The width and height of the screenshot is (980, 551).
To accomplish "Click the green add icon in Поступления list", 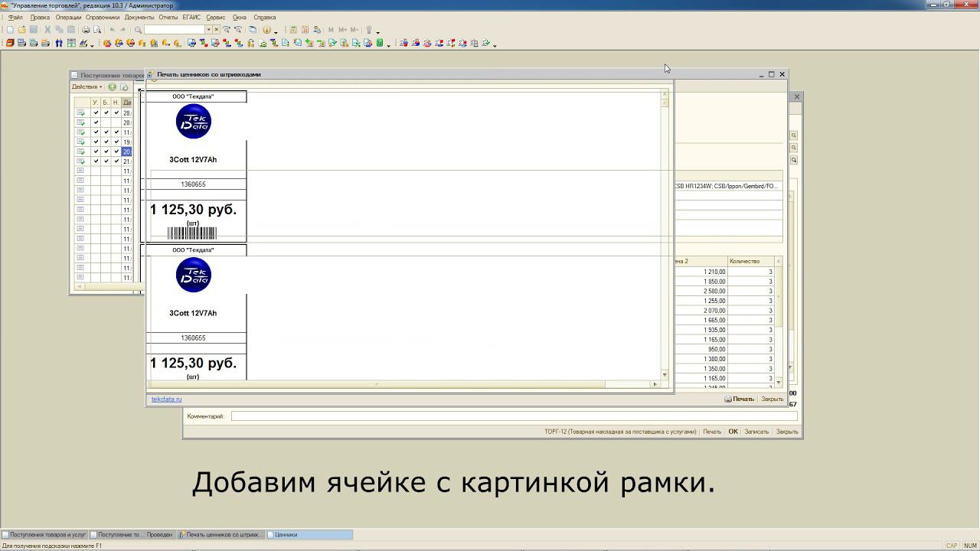I will pyautogui.click(x=113, y=87).
